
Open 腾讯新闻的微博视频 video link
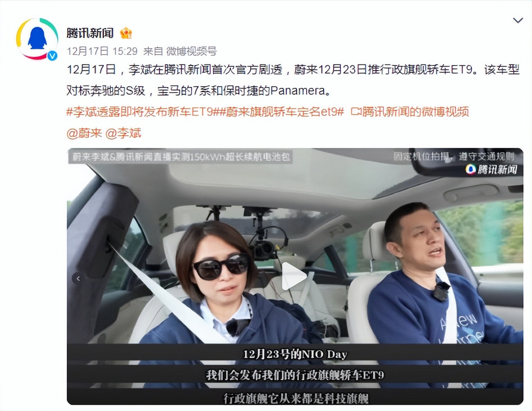[415, 112]
